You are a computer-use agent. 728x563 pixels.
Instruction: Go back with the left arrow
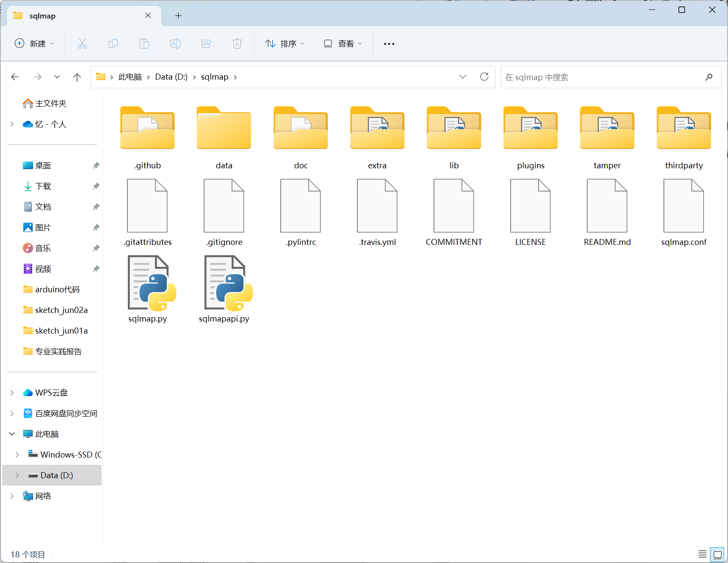[x=15, y=77]
